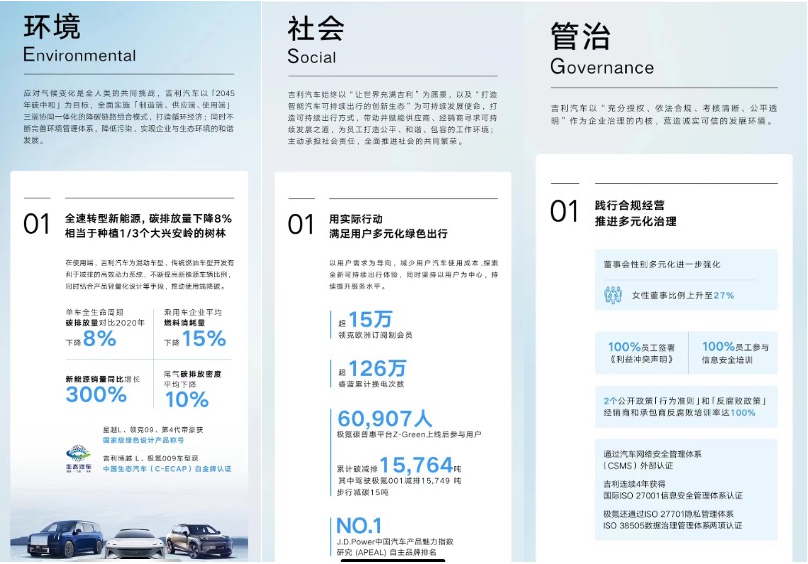The image size is (808, 564).
Task: Select the white concept car image
Action: click(136, 544)
